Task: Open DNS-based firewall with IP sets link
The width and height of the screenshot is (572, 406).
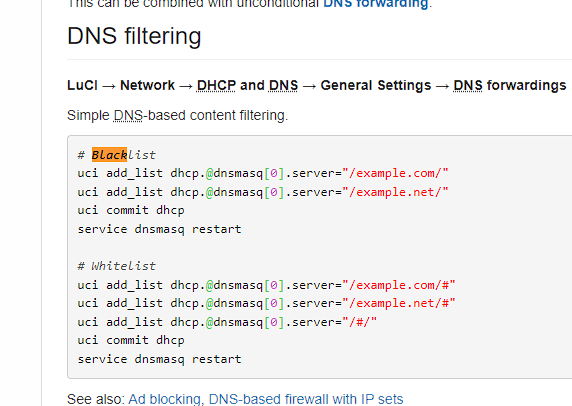Action: 306,399
